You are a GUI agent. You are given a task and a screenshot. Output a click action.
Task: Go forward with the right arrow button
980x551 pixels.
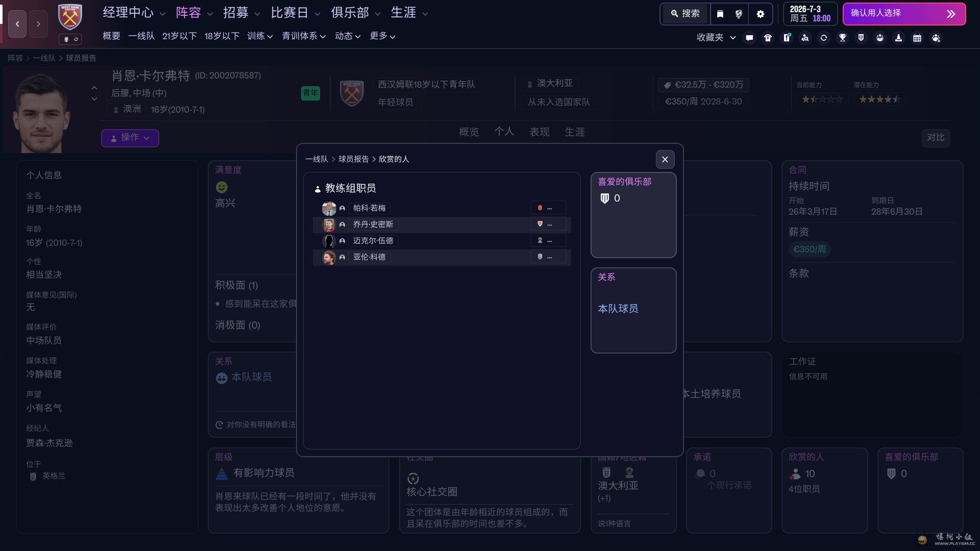[38, 24]
